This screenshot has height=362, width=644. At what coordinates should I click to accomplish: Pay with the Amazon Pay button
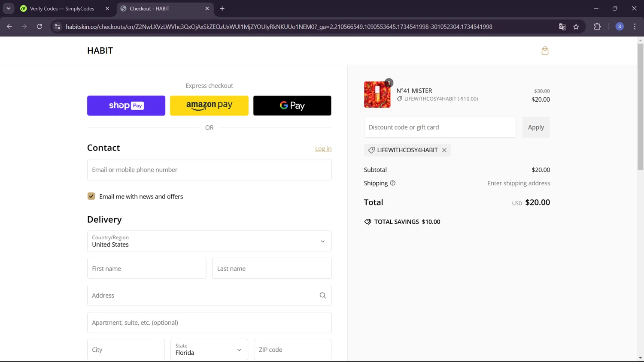(209, 106)
